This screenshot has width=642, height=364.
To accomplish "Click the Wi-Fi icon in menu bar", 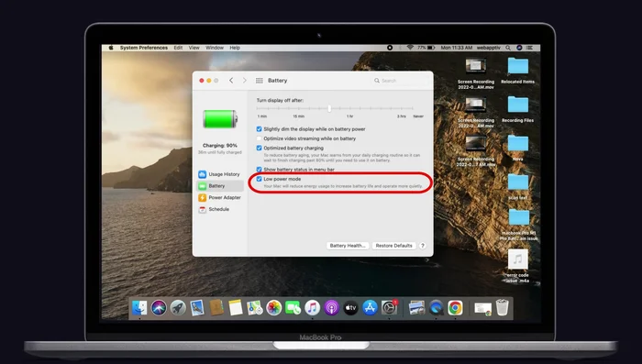I will [x=410, y=48].
